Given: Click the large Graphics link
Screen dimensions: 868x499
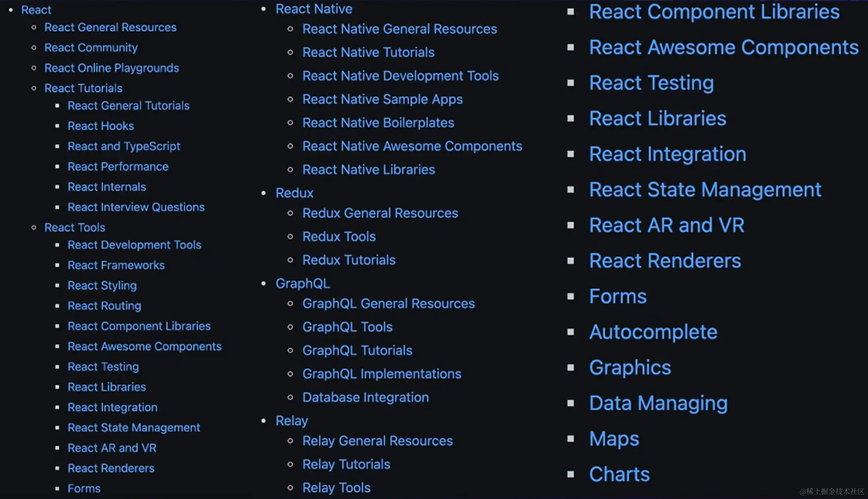Looking at the screenshot, I should (630, 367).
